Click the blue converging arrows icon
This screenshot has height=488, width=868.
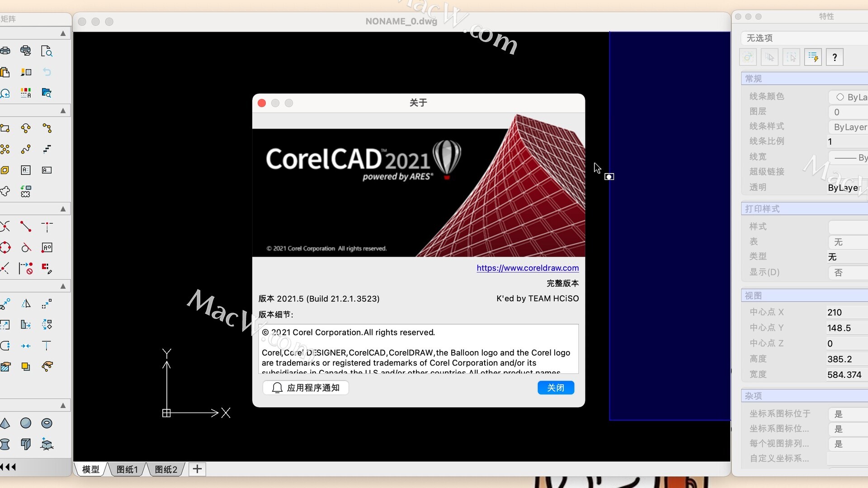[26, 346]
